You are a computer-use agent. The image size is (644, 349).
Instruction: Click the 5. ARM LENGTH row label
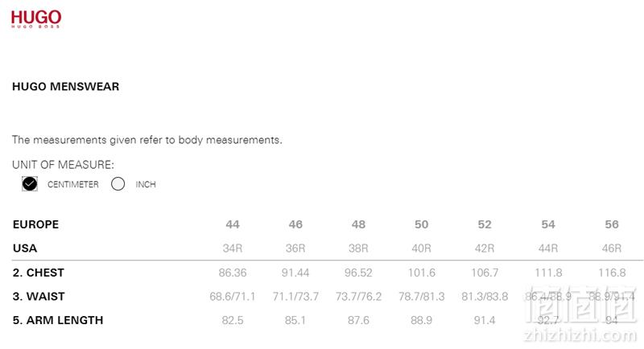pyautogui.click(x=58, y=320)
